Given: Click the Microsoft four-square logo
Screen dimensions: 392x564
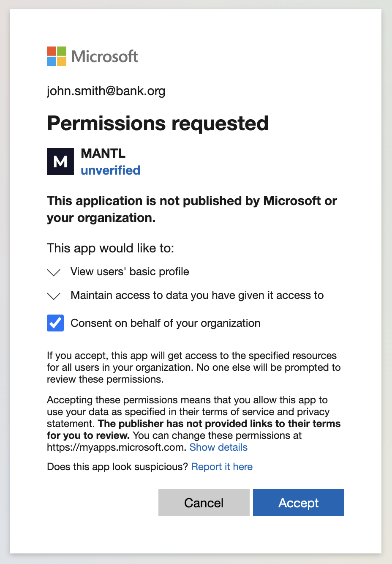Looking at the screenshot, I should click(x=57, y=56).
